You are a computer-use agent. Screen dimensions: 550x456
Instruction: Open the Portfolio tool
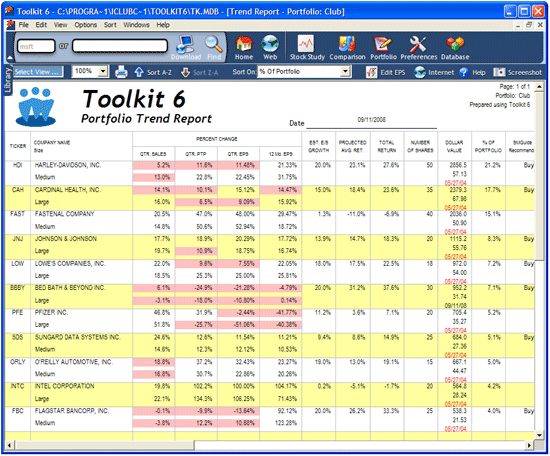[x=383, y=48]
